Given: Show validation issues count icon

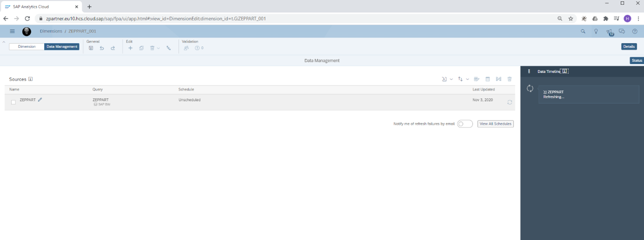Looking at the screenshot, I should coord(199,48).
